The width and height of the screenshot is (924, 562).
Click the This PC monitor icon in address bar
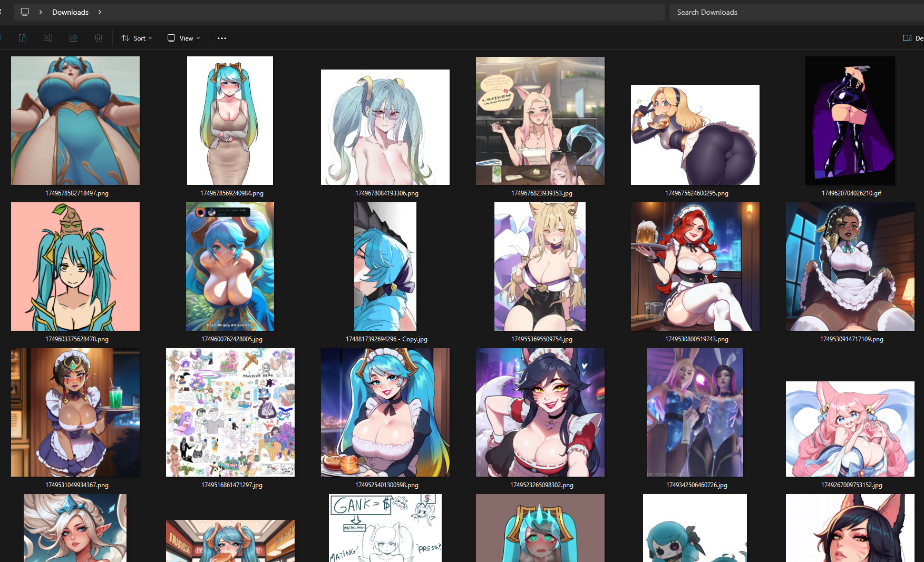25,12
